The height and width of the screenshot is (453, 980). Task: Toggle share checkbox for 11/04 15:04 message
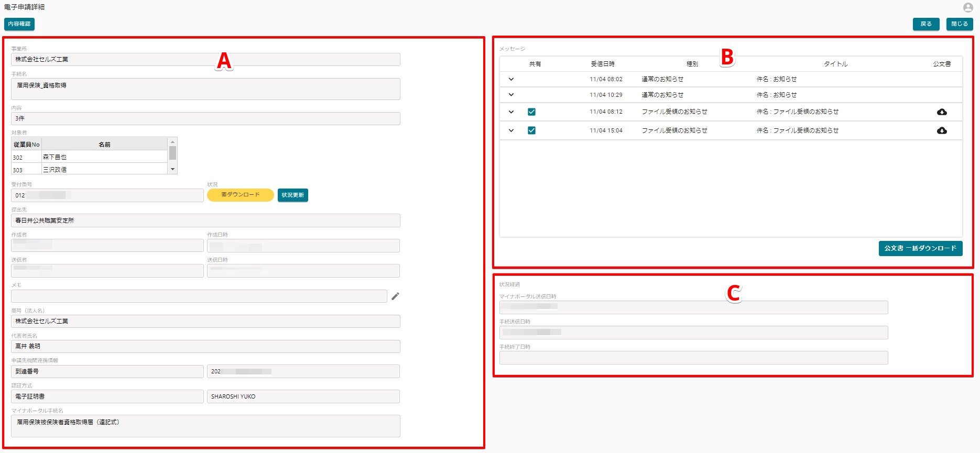pyautogui.click(x=531, y=131)
